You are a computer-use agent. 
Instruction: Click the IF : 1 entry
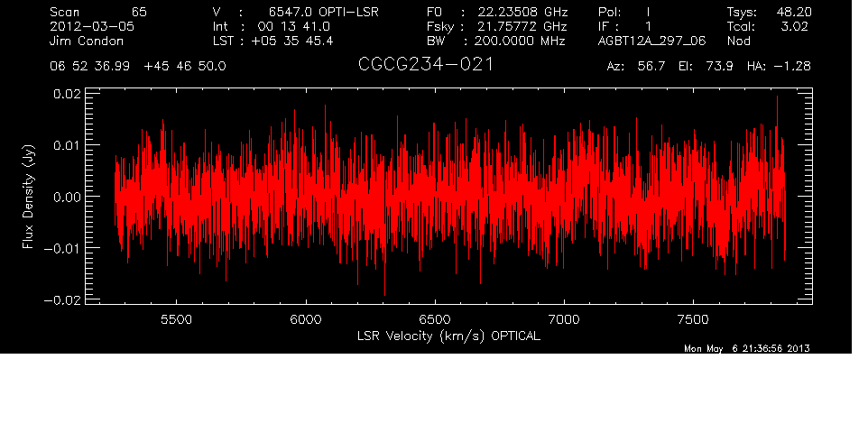624,26
